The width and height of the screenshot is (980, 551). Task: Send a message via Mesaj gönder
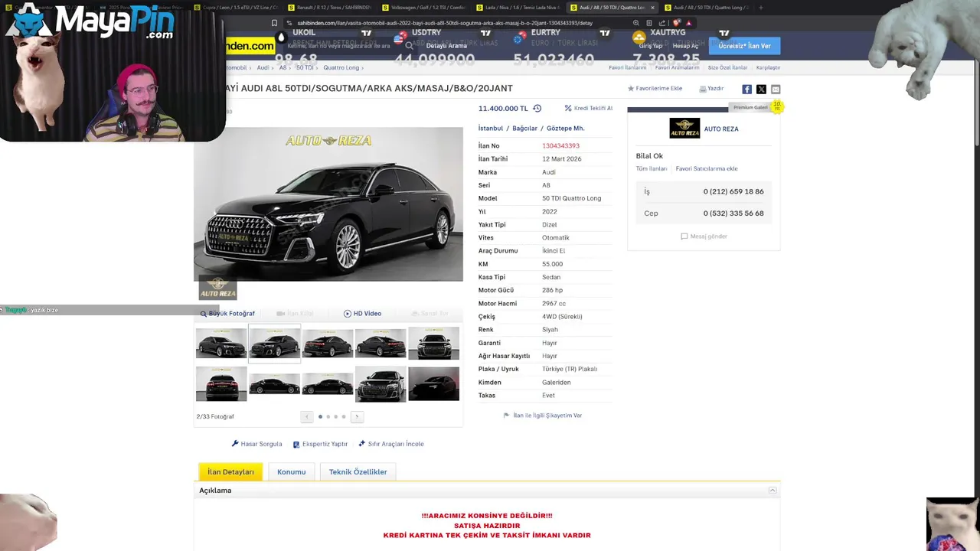click(704, 236)
